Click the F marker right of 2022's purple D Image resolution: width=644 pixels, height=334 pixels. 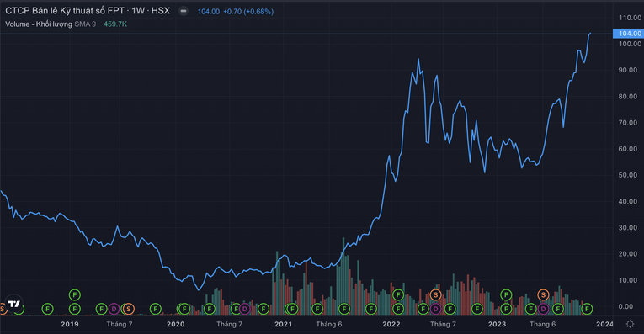coord(450,309)
